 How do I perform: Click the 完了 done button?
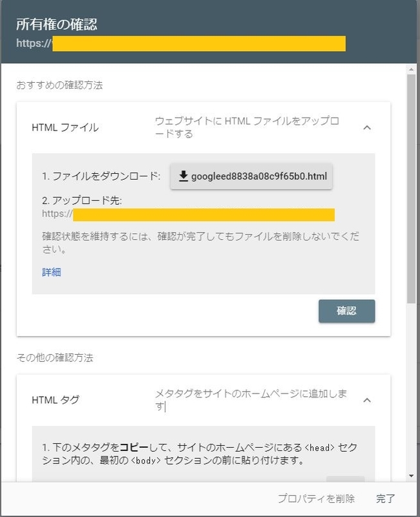[385, 498]
